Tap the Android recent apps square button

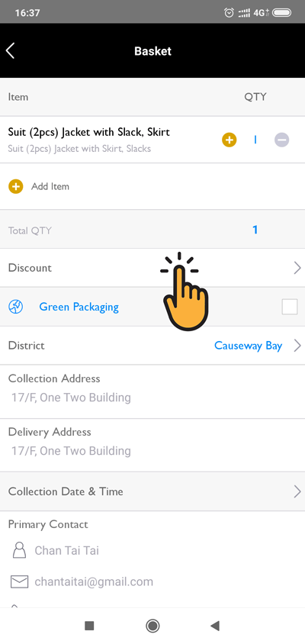point(89,626)
